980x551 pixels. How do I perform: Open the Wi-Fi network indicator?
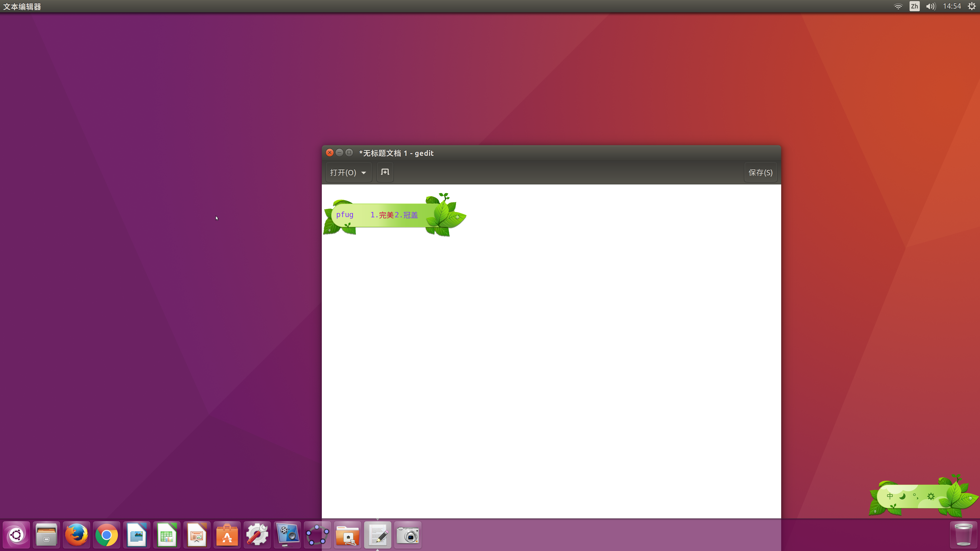898,6
